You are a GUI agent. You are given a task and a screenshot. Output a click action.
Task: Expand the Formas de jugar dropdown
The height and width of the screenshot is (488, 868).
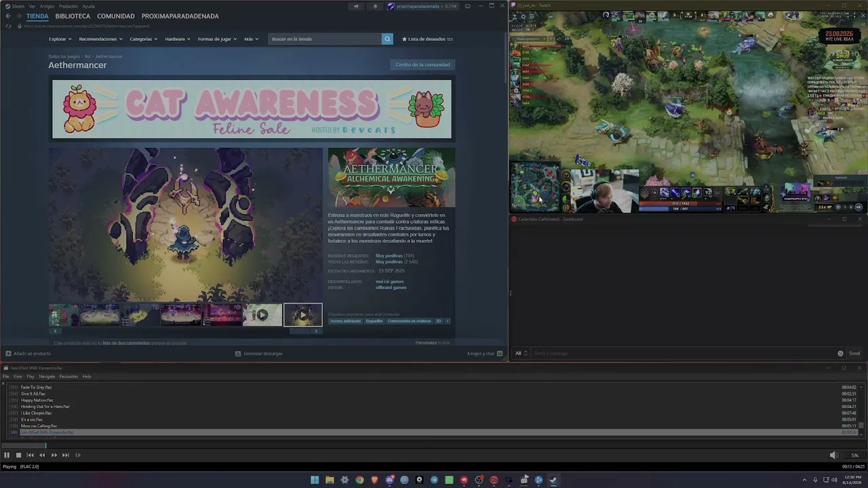click(217, 39)
